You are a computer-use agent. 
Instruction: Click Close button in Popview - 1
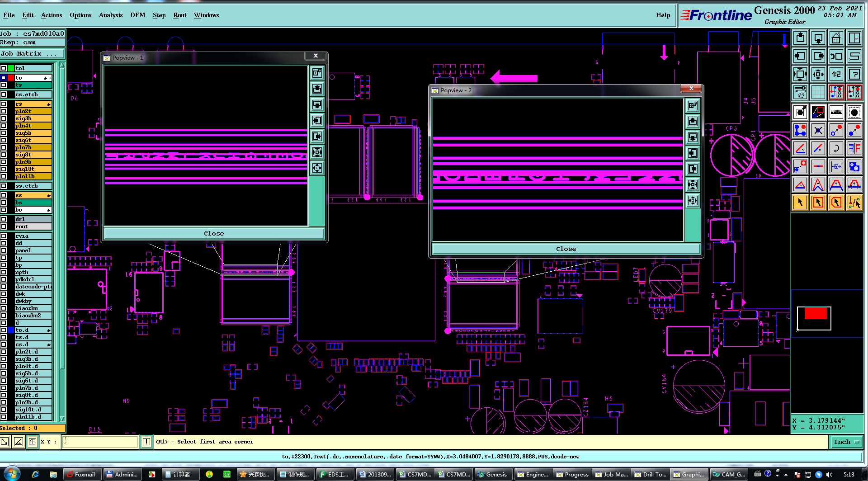214,233
